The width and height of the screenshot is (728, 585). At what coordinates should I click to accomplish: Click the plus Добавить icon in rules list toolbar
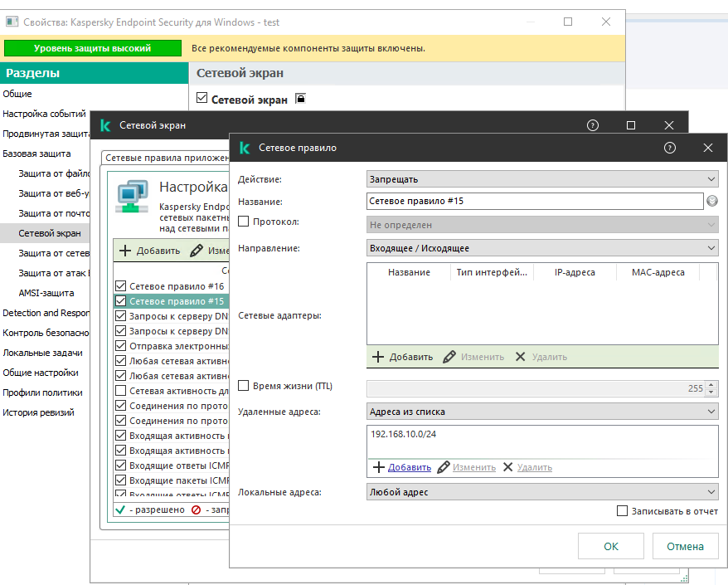[x=126, y=251]
